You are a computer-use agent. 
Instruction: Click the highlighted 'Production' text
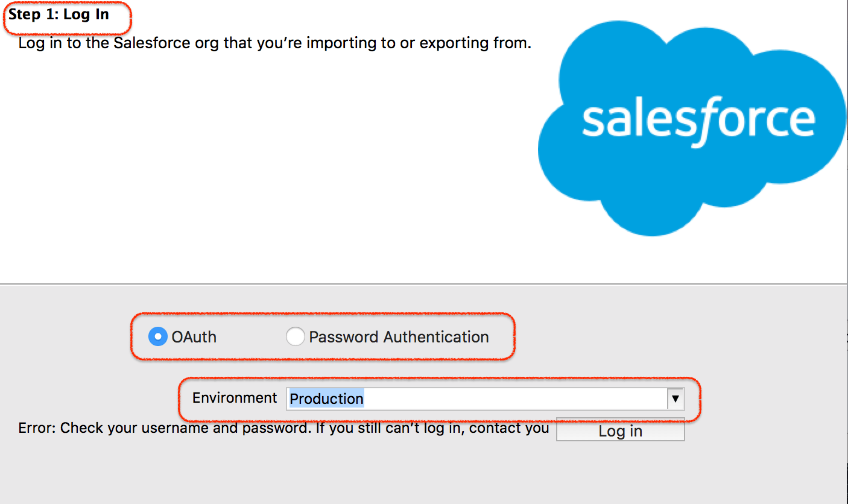coord(326,398)
